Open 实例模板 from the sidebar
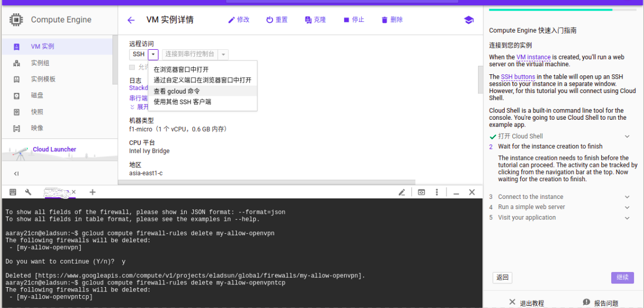Viewport: 644px width, 308px height. (45, 79)
